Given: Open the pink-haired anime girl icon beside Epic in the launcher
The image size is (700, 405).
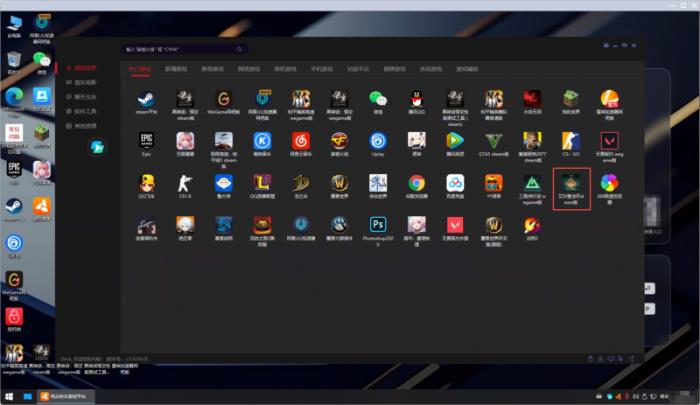Looking at the screenshot, I should (x=185, y=141).
